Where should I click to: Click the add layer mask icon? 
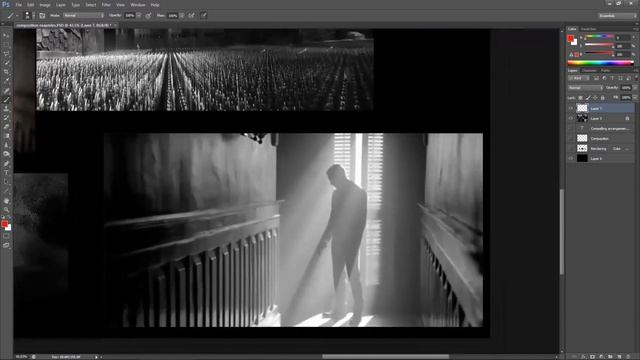tap(592, 357)
